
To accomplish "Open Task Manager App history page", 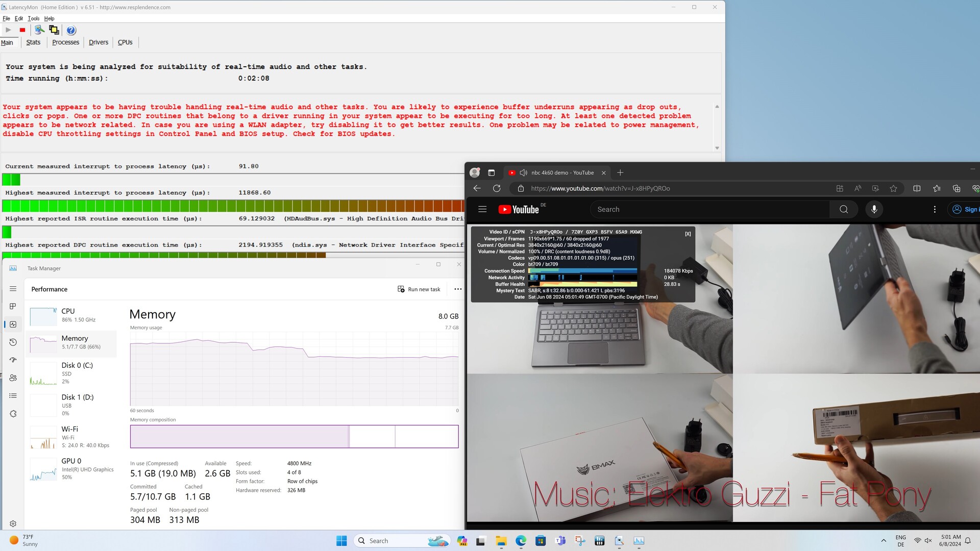I will click(13, 342).
